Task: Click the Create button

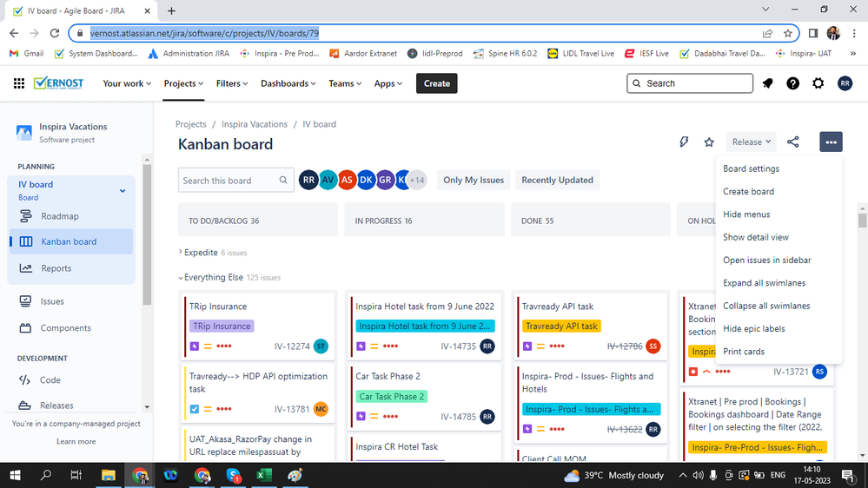Action: click(437, 83)
